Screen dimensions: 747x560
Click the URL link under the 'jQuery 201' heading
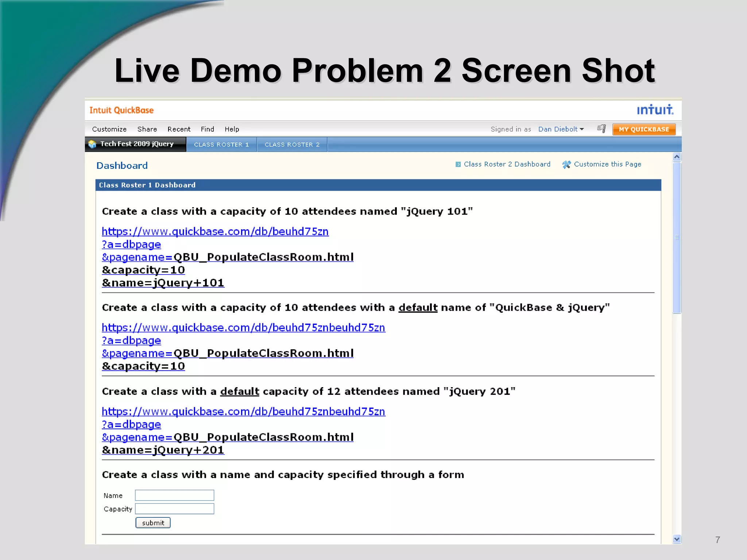pos(243,412)
